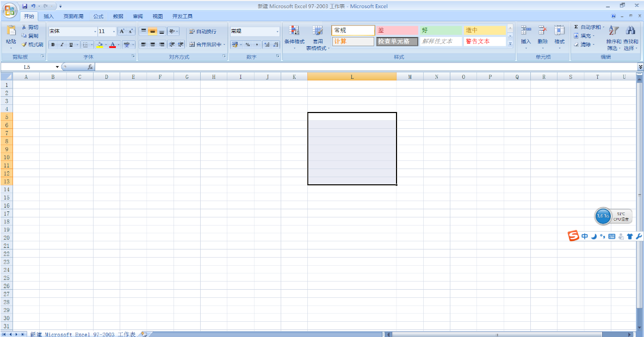644x337 pixels.
Task: Click the increase indent icon
Action: coord(180,45)
